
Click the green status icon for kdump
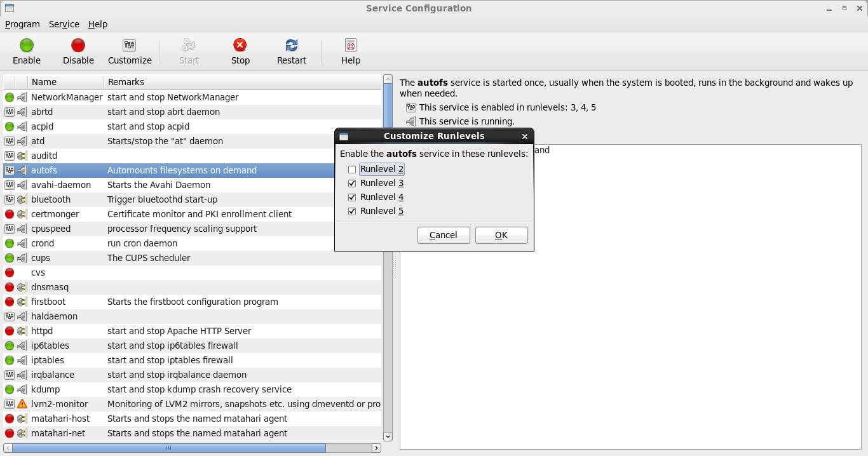10,389
